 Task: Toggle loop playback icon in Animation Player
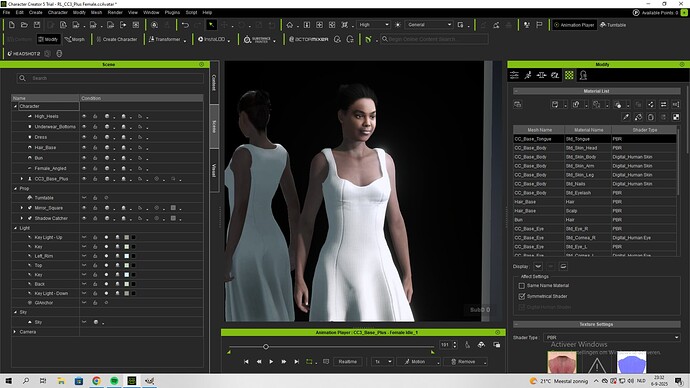coord(309,362)
